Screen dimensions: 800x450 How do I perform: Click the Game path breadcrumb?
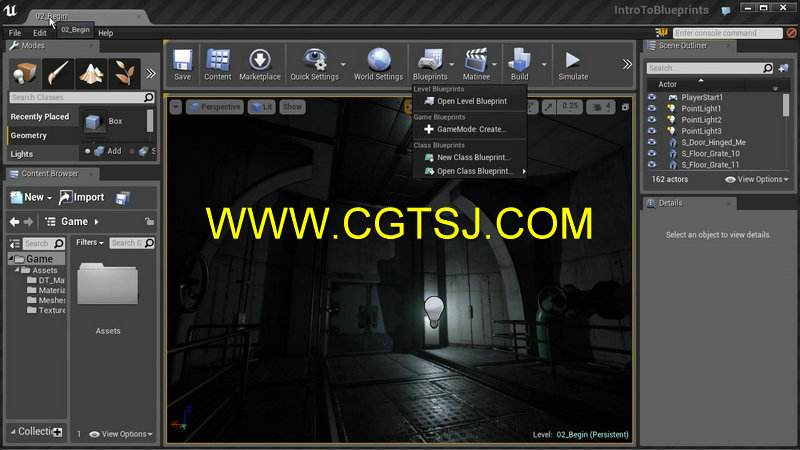coord(74,221)
